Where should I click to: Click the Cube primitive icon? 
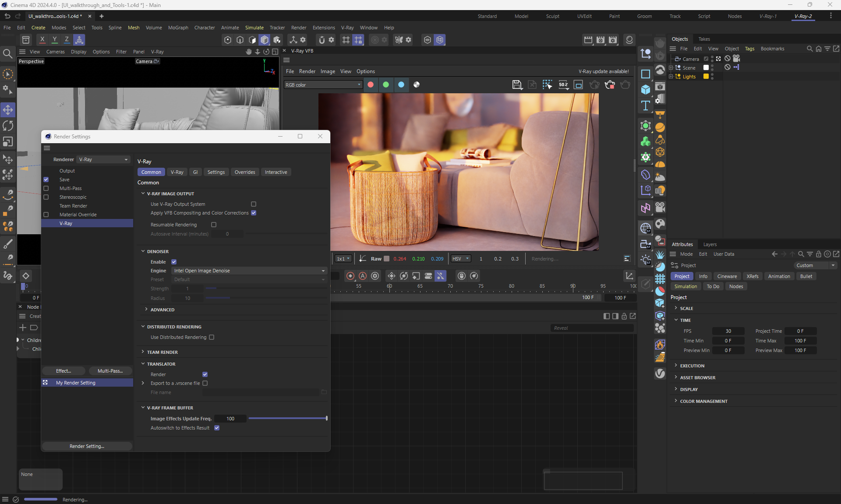click(645, 90)
